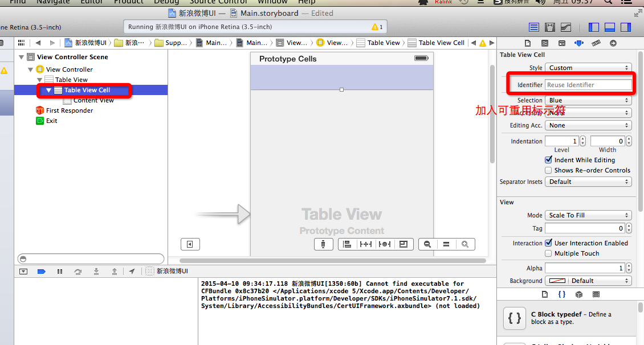Collapse the Table View tree node

click(x=39, y=80)
